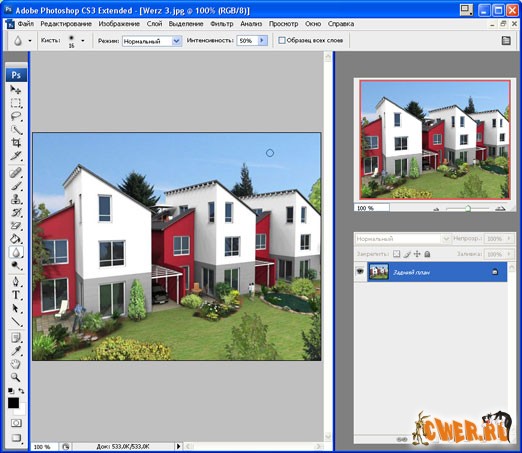Reset default foreground and background colors
Viewport: 522px width, 453px height.
(11, 390)
